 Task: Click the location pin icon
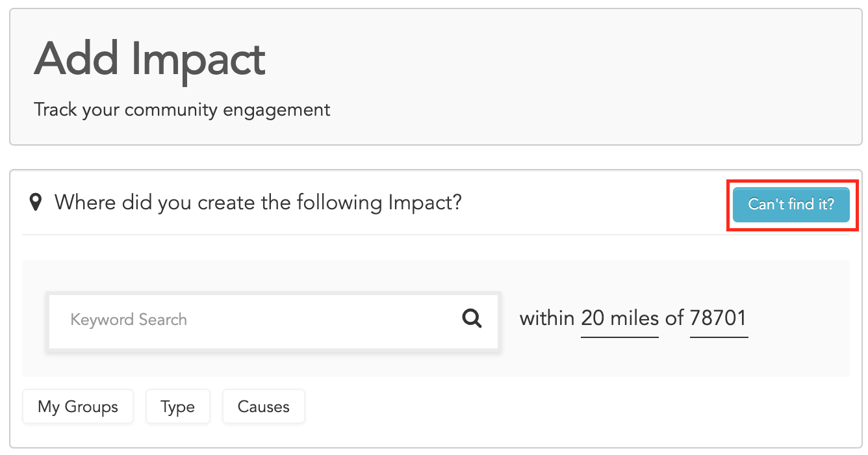36,203
